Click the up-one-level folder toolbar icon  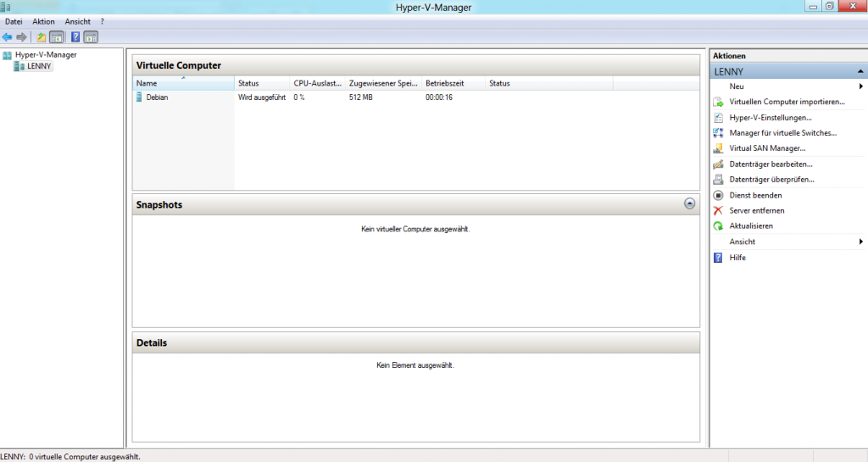pos(42,37)
